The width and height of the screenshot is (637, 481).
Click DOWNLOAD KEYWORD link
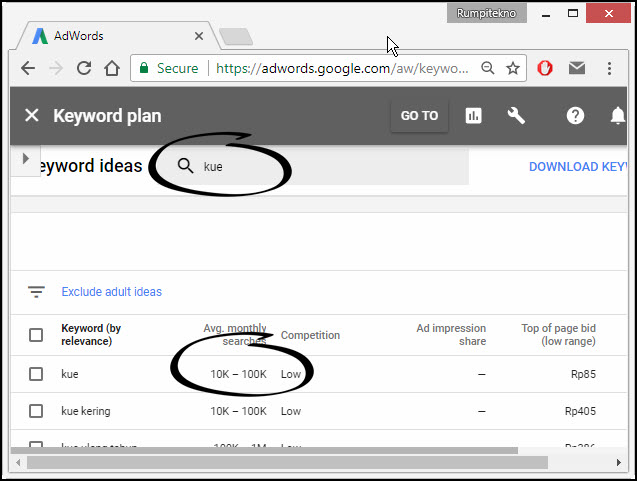point(578,167)
